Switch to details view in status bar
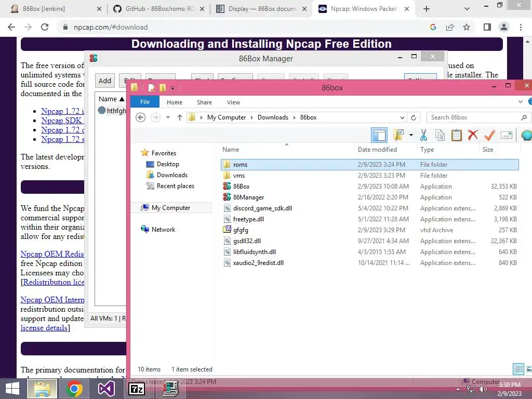This screenshot has height=399, width=532. (x=518, y=369)
